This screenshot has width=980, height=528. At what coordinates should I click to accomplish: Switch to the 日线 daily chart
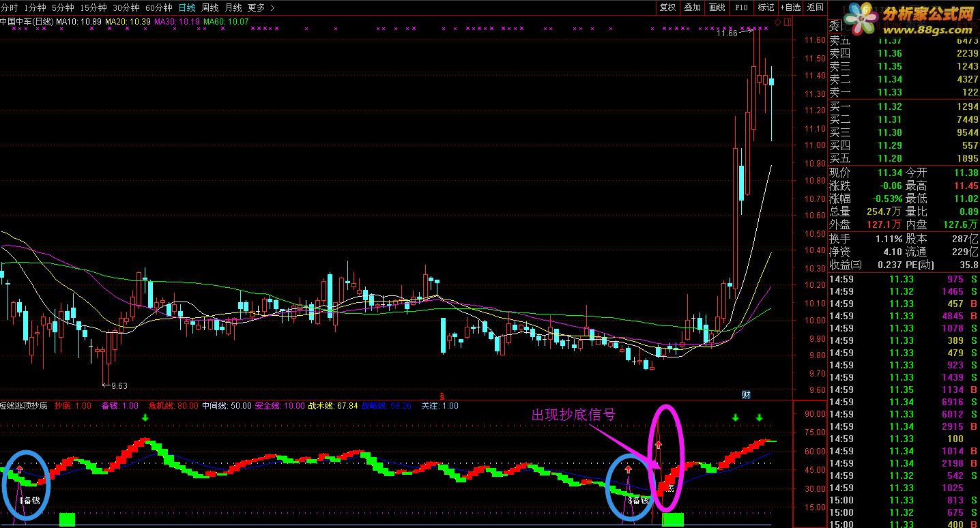pos(187,8)
